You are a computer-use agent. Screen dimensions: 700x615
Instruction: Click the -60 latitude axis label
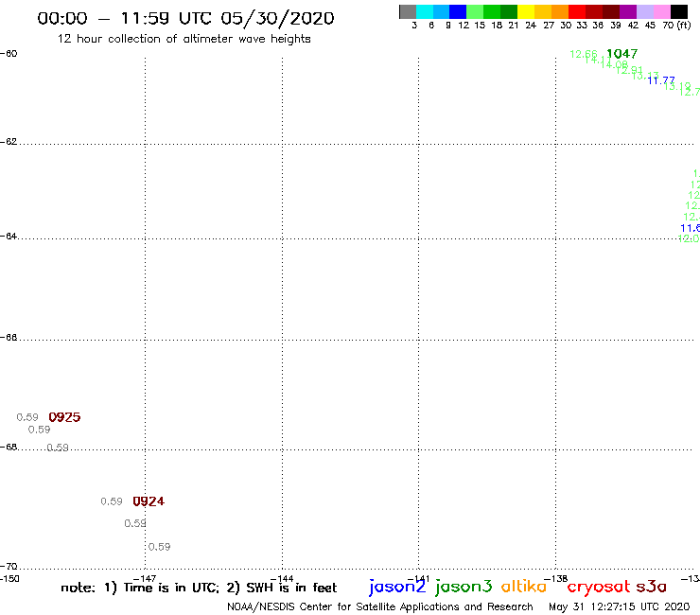point(9,54)
